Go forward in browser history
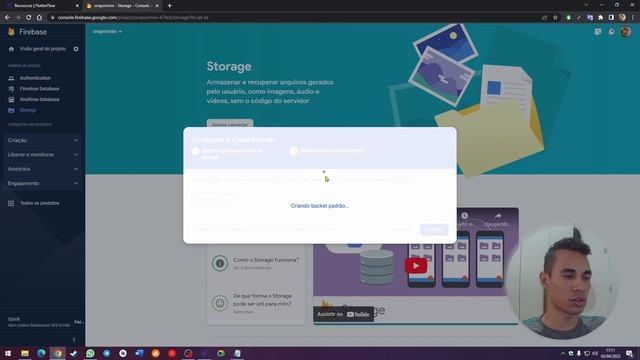Image resolution: width=640 pixels, height=360 pixels. (18, 18)
